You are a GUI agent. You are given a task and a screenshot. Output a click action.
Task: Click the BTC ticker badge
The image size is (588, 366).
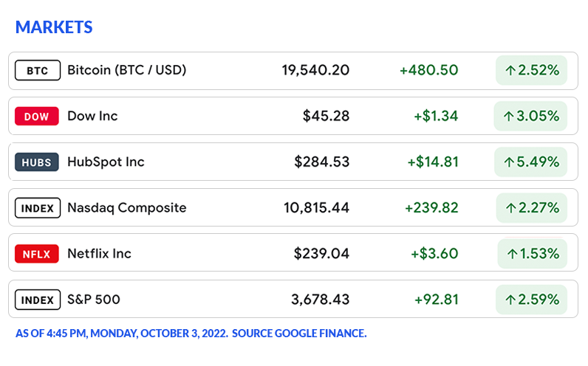37,71
